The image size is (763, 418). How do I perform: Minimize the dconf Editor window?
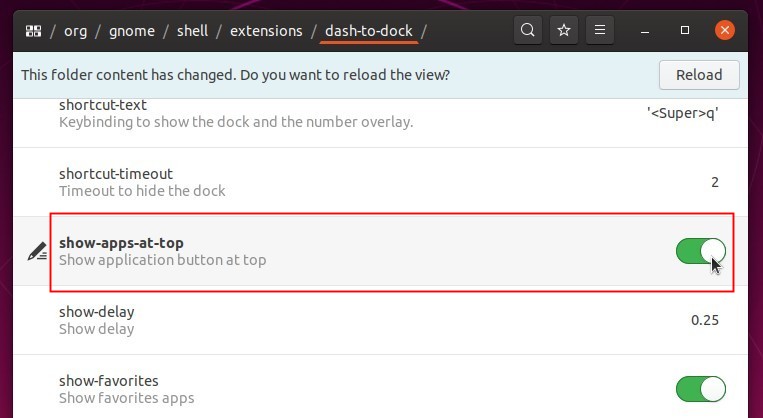point(645,31)
